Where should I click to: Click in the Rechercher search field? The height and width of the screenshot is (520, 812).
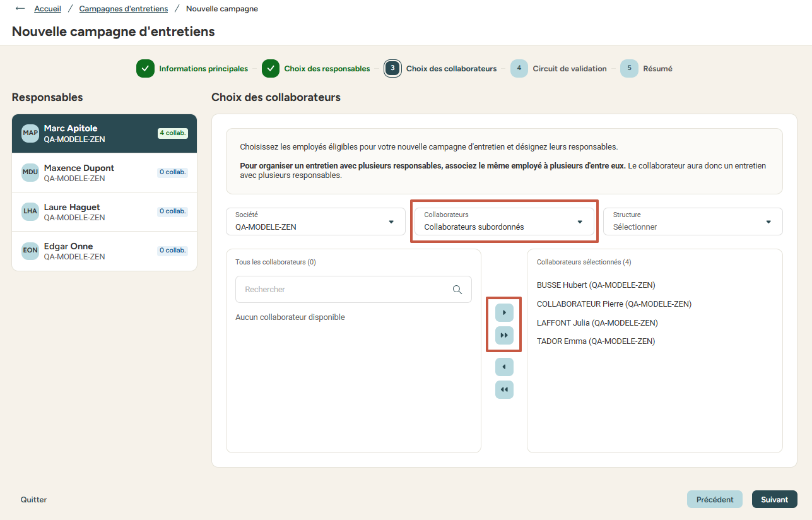pos(353,290)
